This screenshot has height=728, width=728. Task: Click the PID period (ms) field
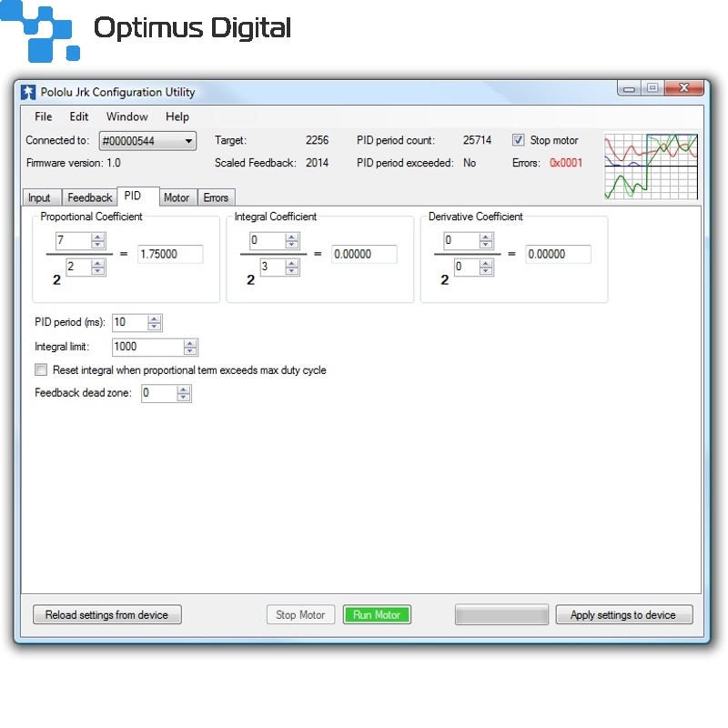click(x=129, y=322)
